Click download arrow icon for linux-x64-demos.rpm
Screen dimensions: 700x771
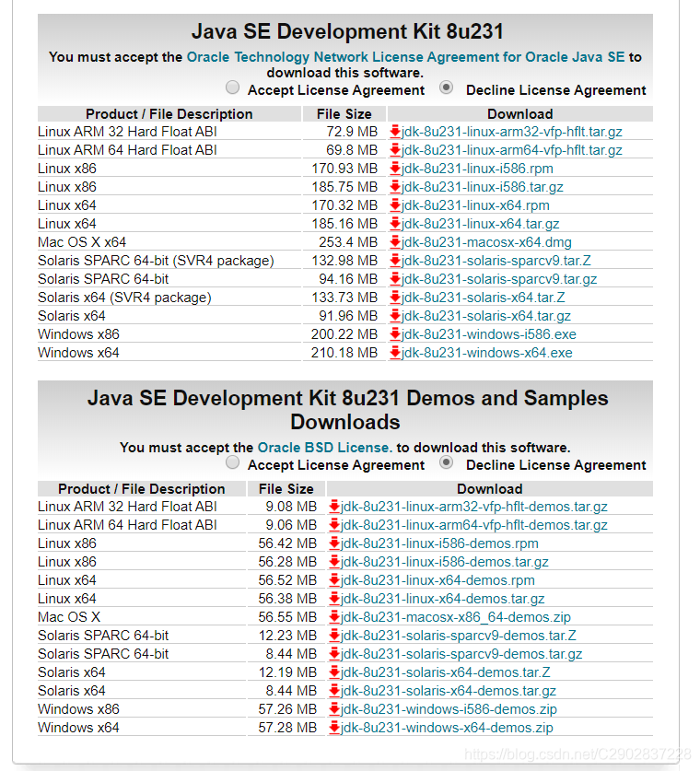coord(334,580)
